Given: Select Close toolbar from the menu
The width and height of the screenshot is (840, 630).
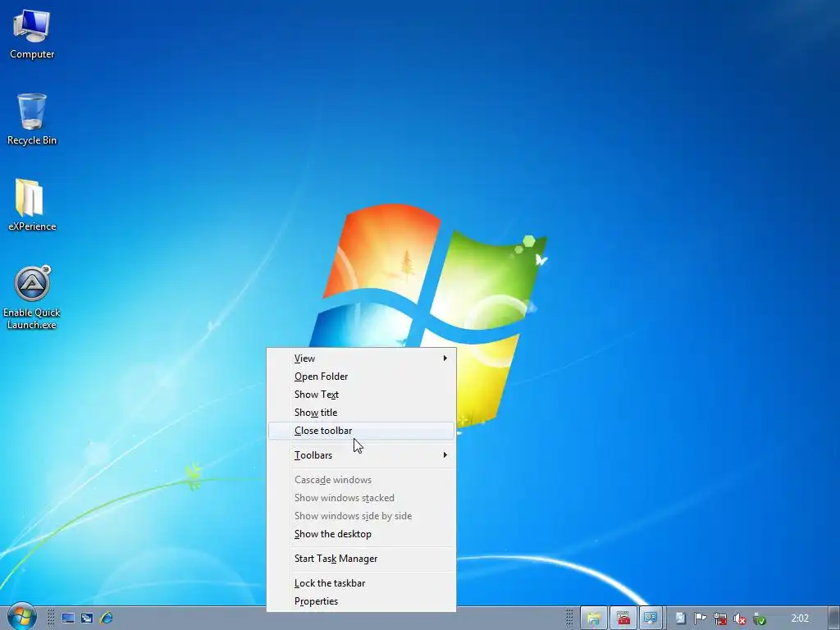Looking at the screenshot, I should [x=361, y=431].
